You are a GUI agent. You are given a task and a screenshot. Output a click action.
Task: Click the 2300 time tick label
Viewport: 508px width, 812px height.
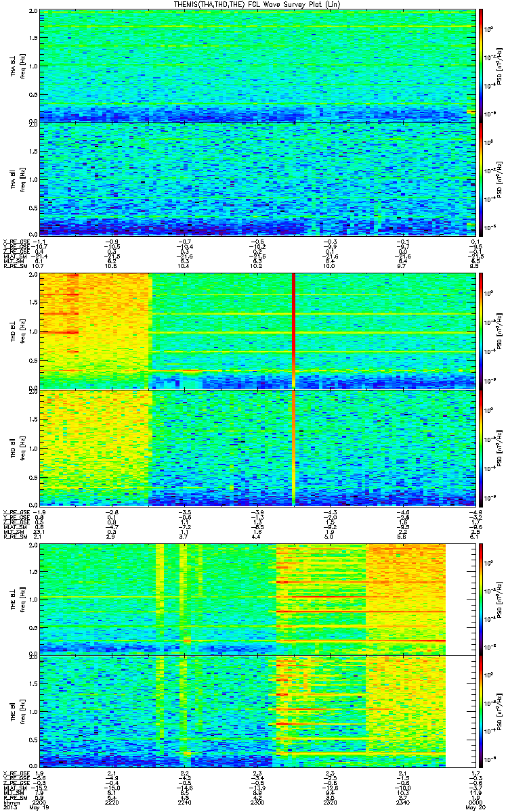coord(257,802)
